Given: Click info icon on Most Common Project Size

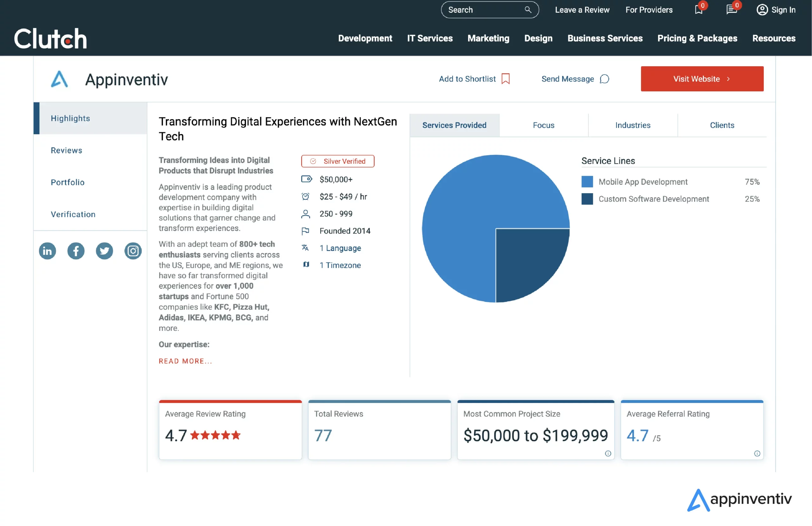Looking at the screenshot, I should tap(608, 453).
